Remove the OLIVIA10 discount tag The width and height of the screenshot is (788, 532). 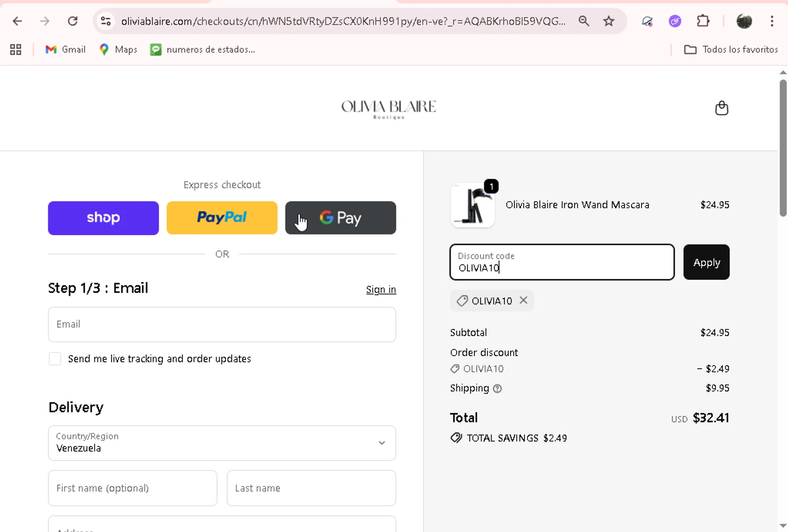click(523, 300)
